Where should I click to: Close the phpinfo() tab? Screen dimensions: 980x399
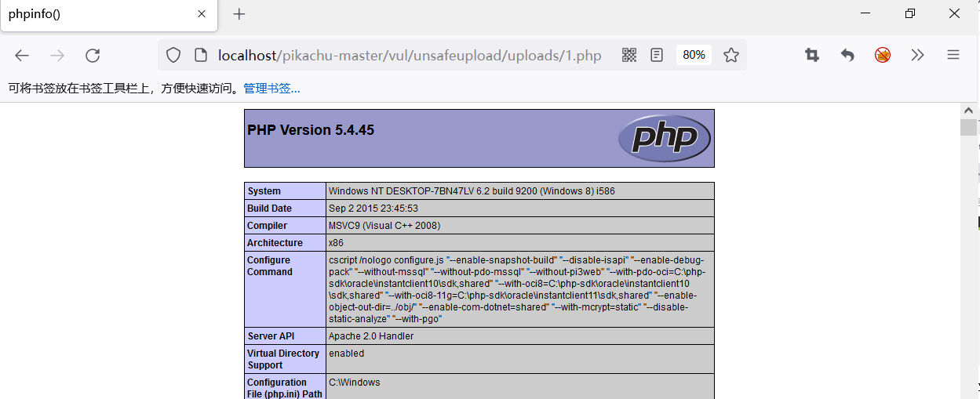pyautogui.click(x=202, y=13)
